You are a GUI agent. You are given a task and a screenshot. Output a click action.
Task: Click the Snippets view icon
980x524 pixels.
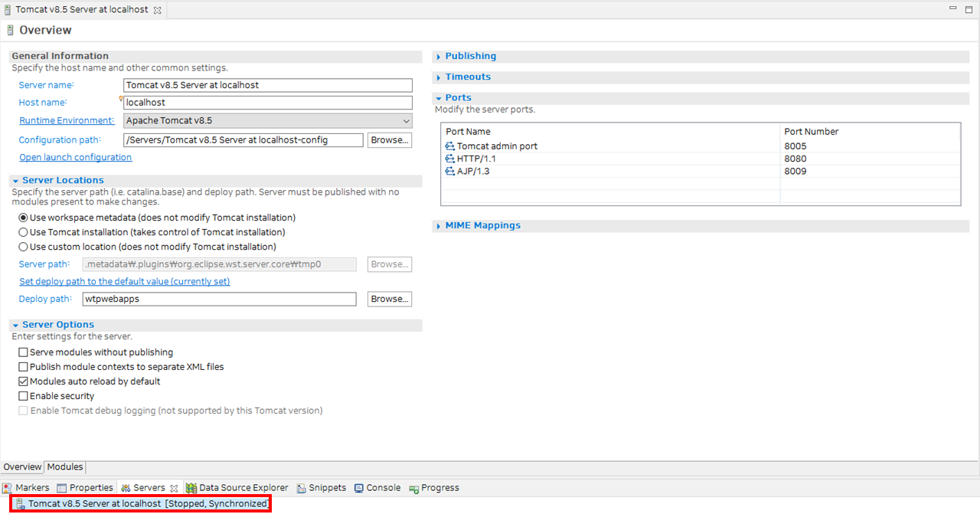coord(302,488)
